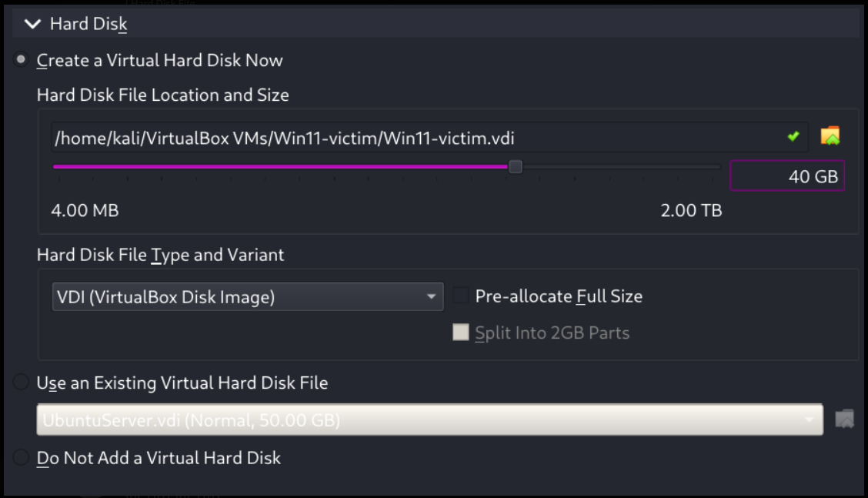The height and width of the screenshot is (498, 868).
Task: Click the disk size slider handle
Action: point(516,166)
